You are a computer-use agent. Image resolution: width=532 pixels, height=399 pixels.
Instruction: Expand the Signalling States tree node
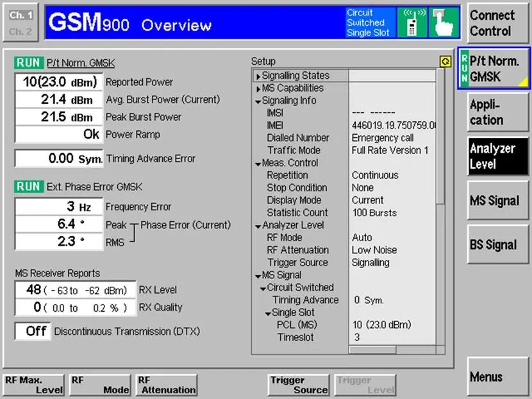[x=258, y=76]
